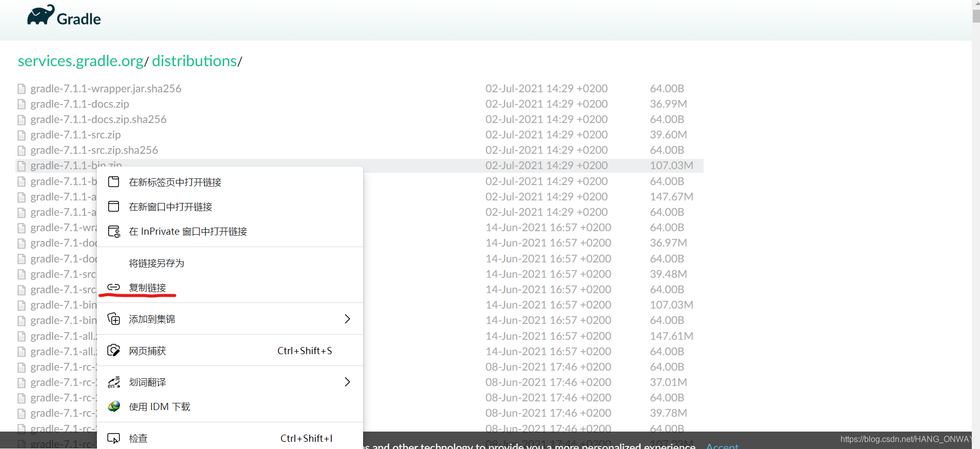The width and height of the screenshot is (980, 449).
Task: Click the web capture icon
Action: [x=114, y=351]
